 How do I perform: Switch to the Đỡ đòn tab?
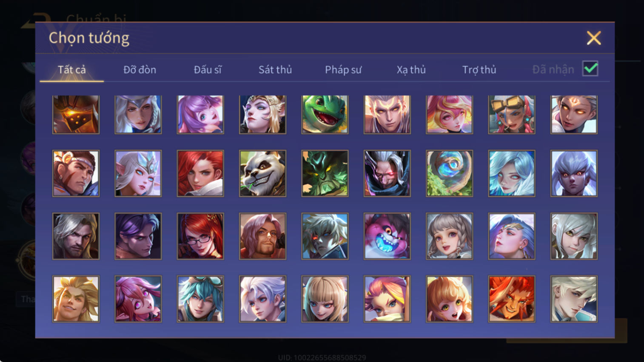(x=140, y=70)
